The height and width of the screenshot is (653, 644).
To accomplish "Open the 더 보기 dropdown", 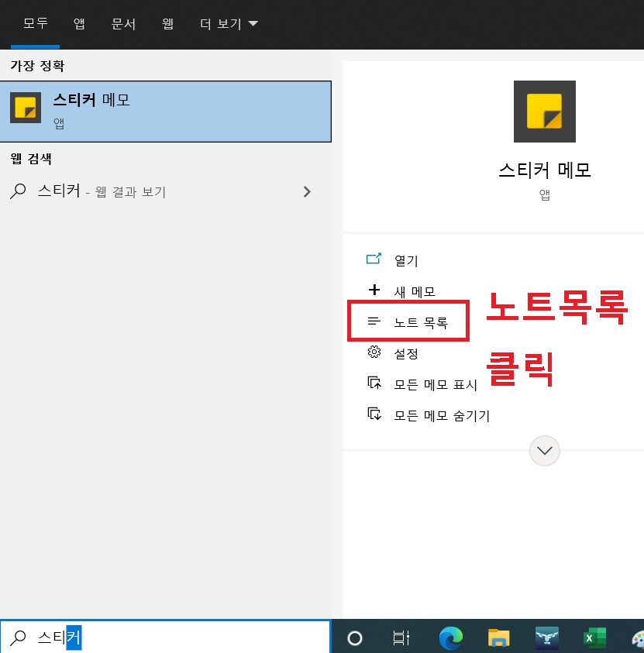I will coord(229,24).
